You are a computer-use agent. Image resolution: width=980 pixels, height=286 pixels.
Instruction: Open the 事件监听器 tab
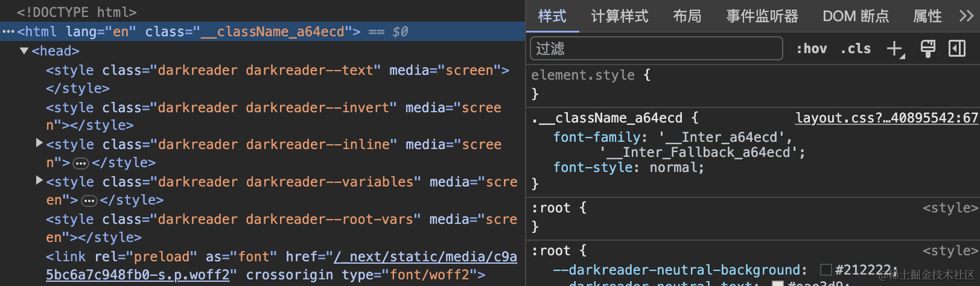762,16
